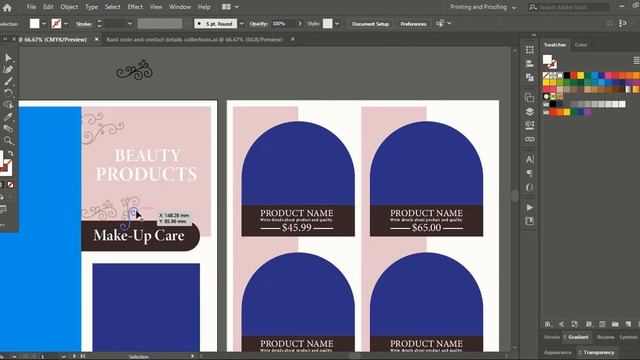Open Swatches panel hamburger menu
640x360 pixels.
point(636,60)
